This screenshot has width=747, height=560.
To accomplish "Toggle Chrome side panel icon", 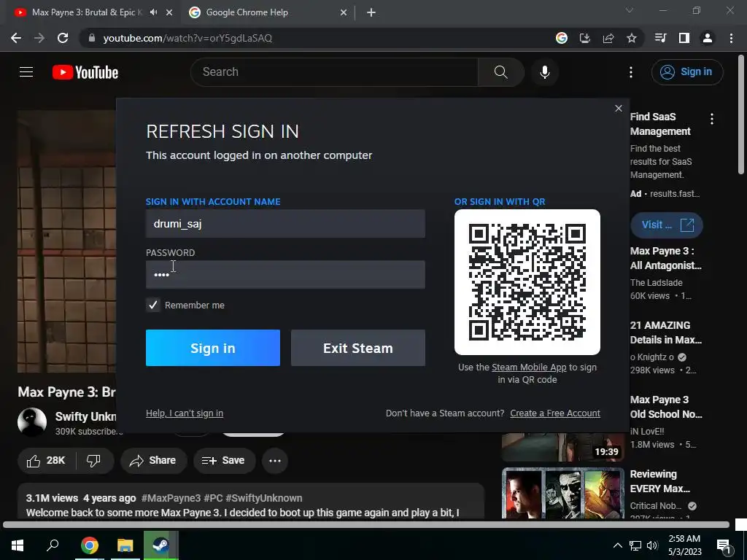I will 684,38.
